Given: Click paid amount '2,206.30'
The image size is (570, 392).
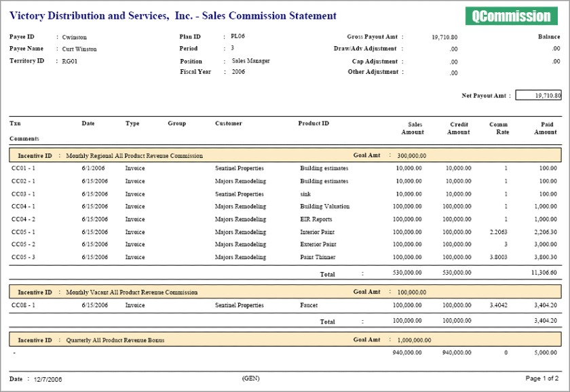Looking at the screenshot, I should tap(546, 232).
